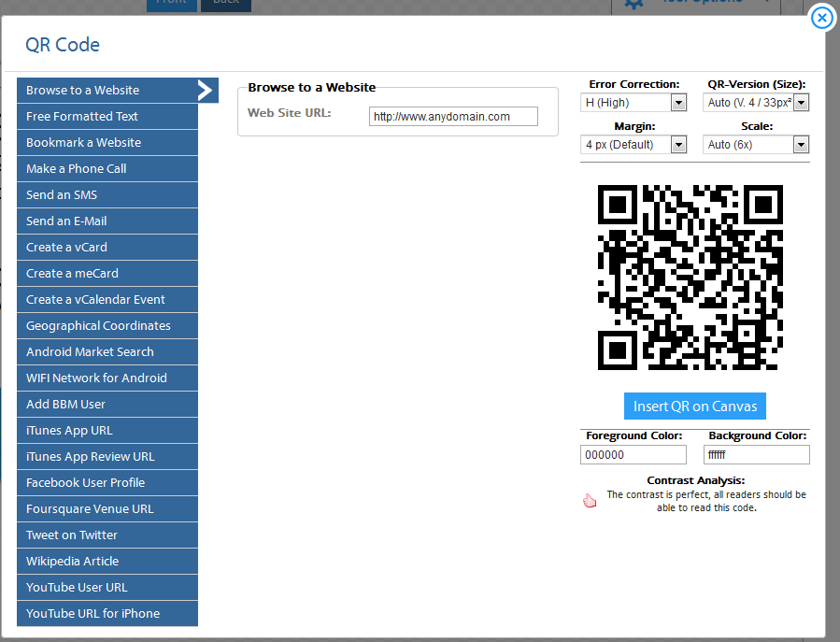Open Tweet on Twitter option
The image size is (840, 642).
[107, 535]
